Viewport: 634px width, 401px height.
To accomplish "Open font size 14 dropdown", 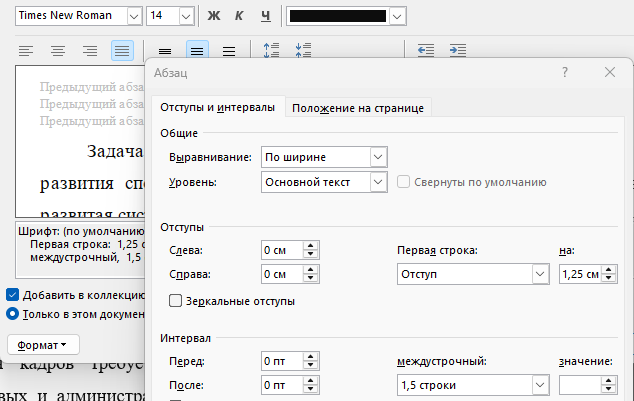I will (186, 17).
